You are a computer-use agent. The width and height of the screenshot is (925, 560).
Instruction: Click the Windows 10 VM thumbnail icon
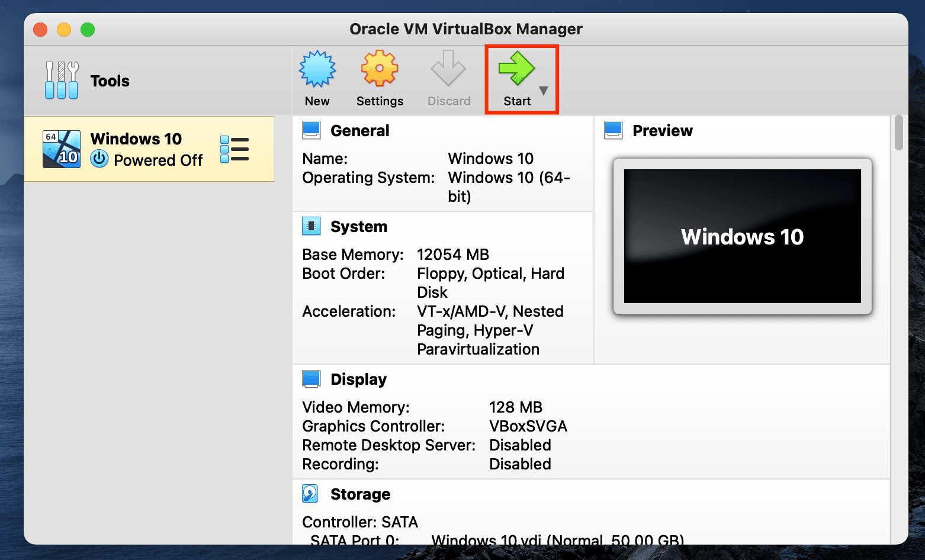(x=61, y=149)
